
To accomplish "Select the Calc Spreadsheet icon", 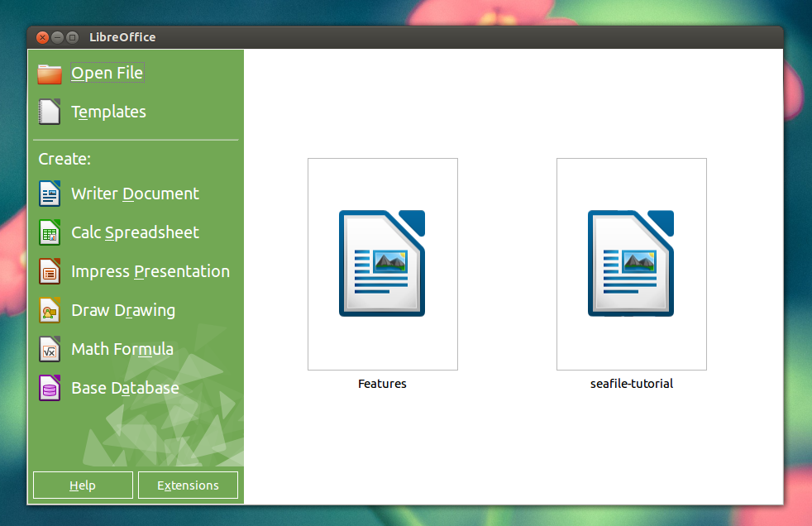I will 50,232.
